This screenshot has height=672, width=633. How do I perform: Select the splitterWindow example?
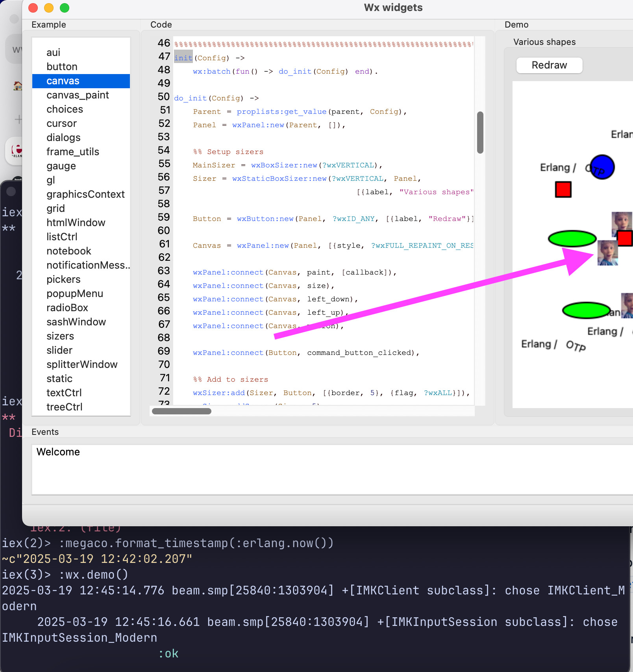coord(82,364)
